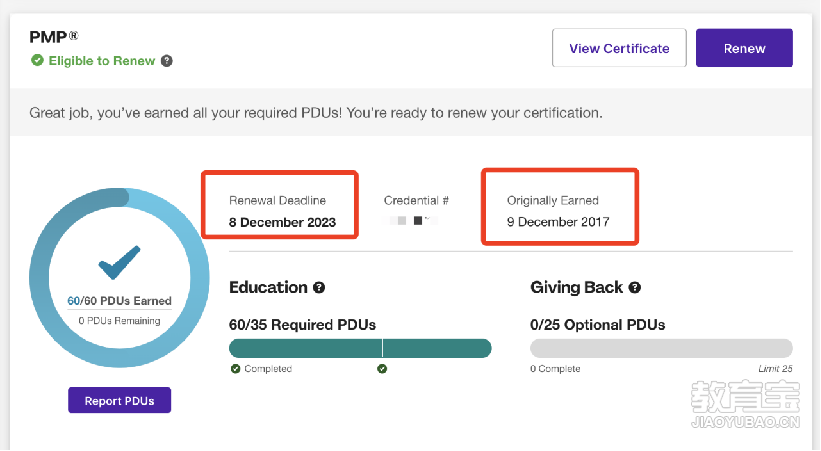The image size is (821, 451).
Task: Open the Giving Back help question mark
Action: click(635, 288)
